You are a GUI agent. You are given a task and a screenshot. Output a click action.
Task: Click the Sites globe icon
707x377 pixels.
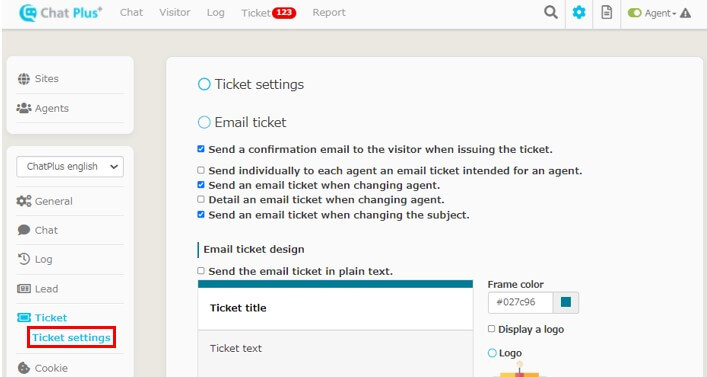(x=23, y=78)
